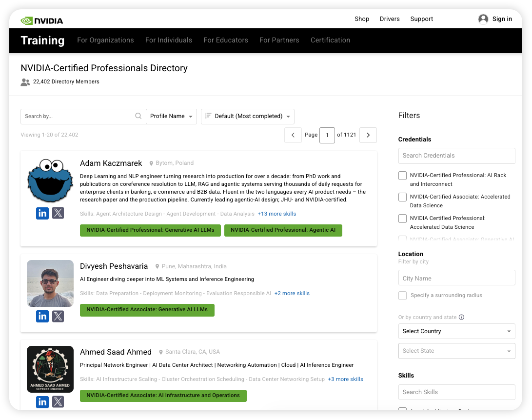Click Adam Kaczmarek's Cookie Monster avatar
Image resolution: width=532 pixels, height=420 pixels.
(x=50, y=180)
